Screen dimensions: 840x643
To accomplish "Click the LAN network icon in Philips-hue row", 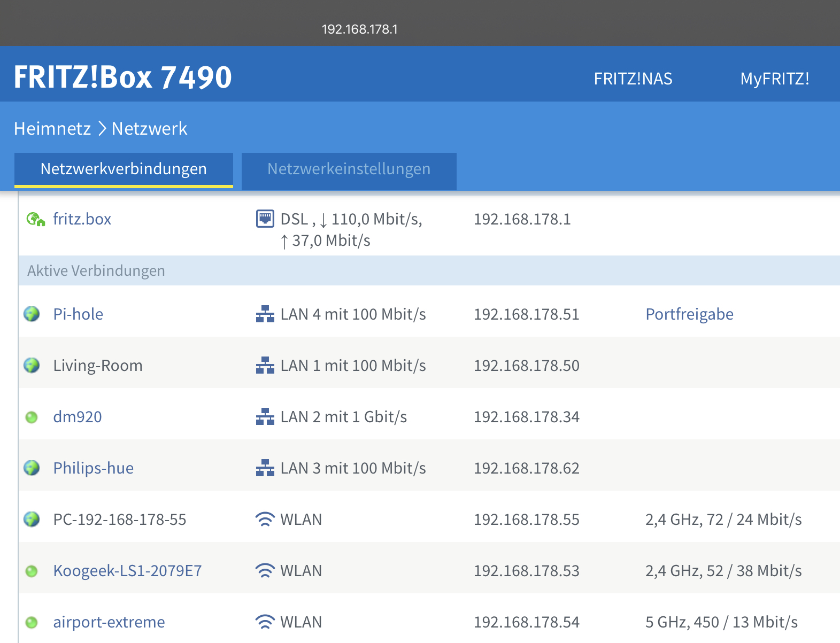I will [265, 468].
